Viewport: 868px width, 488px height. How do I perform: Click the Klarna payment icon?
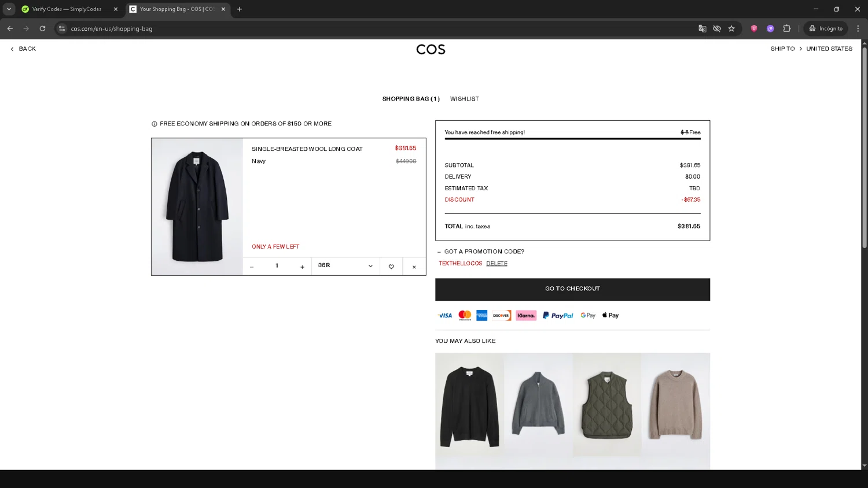coord(526,316)
